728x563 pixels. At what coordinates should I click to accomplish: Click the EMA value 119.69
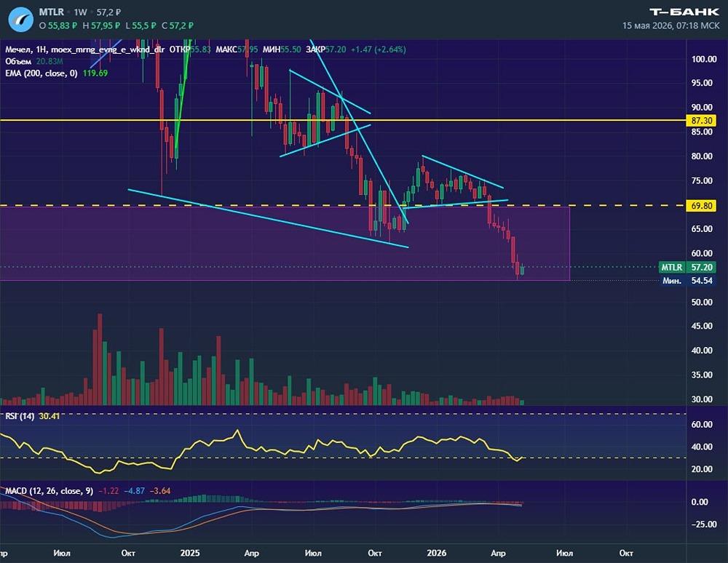(x=95, y=73)
